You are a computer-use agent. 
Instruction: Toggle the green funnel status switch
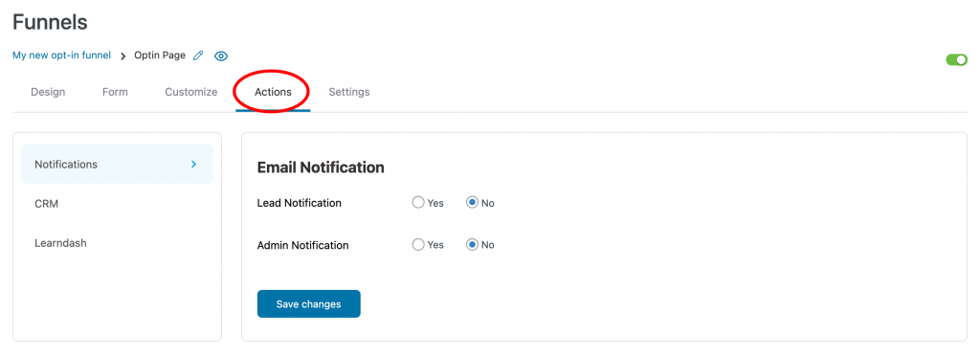[956, 59]
